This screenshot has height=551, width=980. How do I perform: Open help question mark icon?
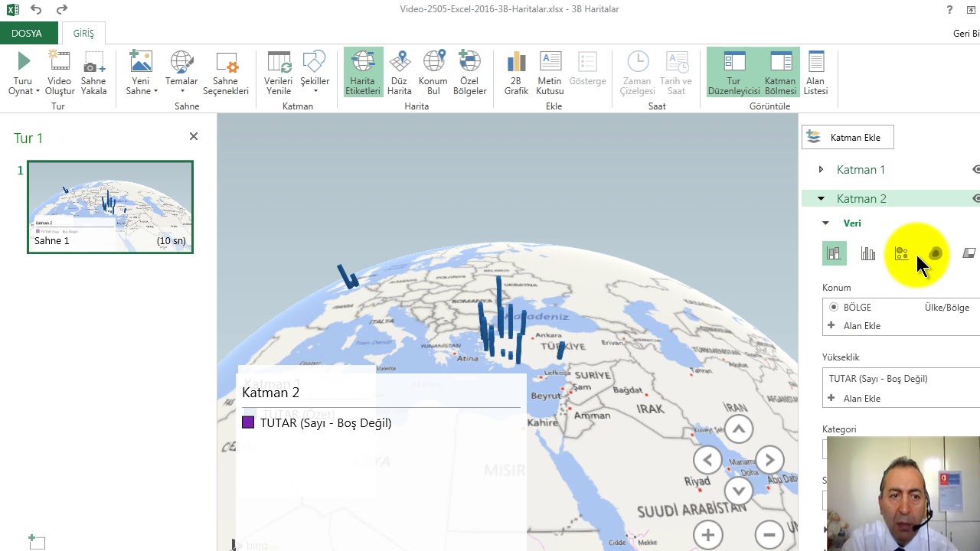point(949,9)
